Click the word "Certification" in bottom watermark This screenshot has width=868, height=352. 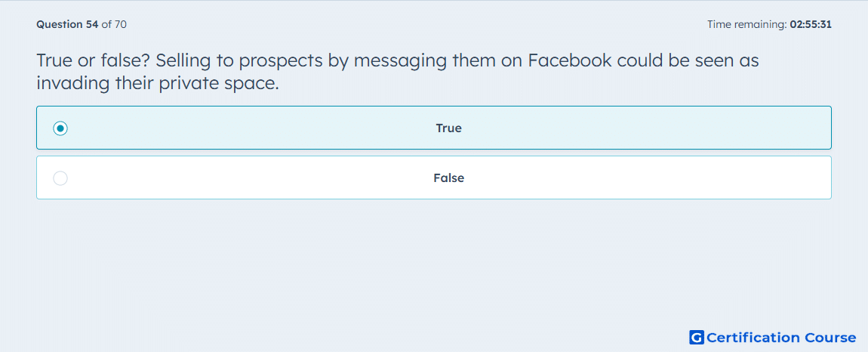click(x=753, y=337)
